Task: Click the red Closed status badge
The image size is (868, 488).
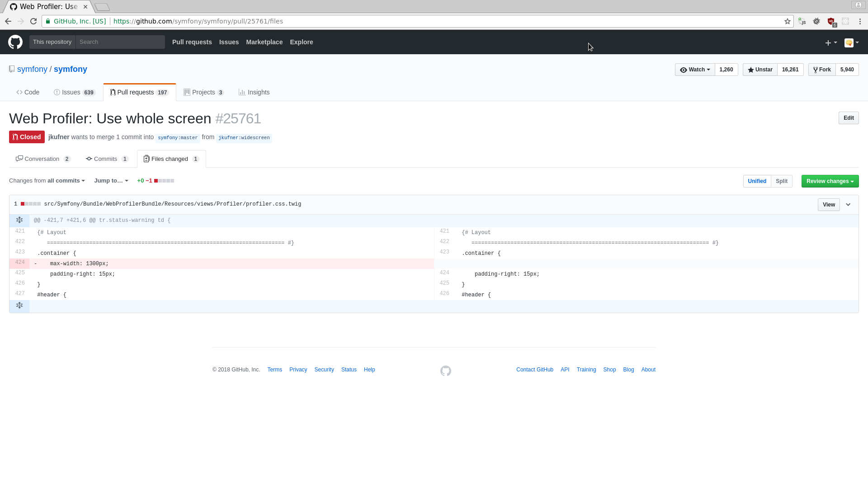Action: [x=27, y=137]
